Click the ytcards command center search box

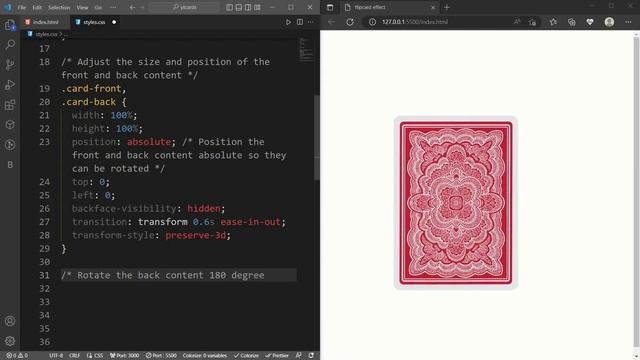pos(184,7)
